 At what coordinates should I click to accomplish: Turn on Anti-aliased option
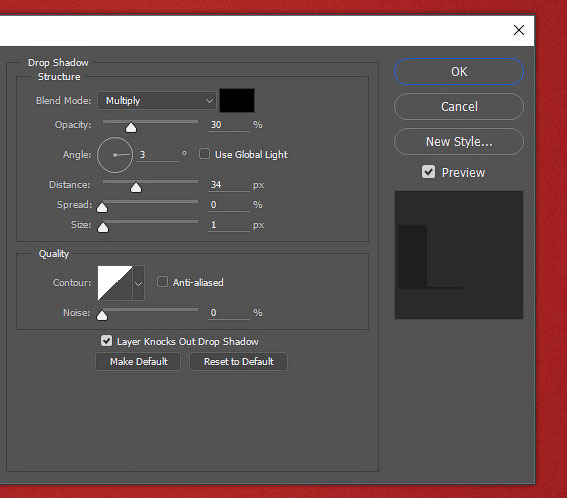point(162,282)
